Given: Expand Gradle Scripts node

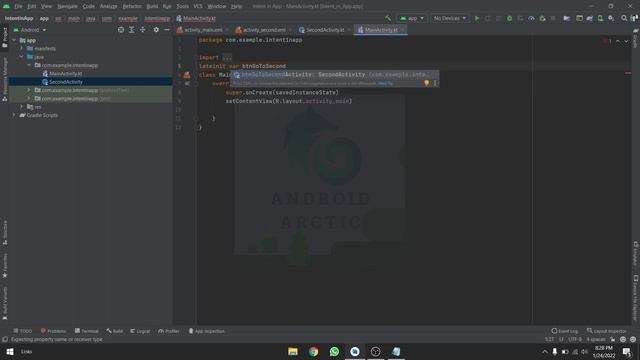Looking at the screenshot, I should (14, 115).
